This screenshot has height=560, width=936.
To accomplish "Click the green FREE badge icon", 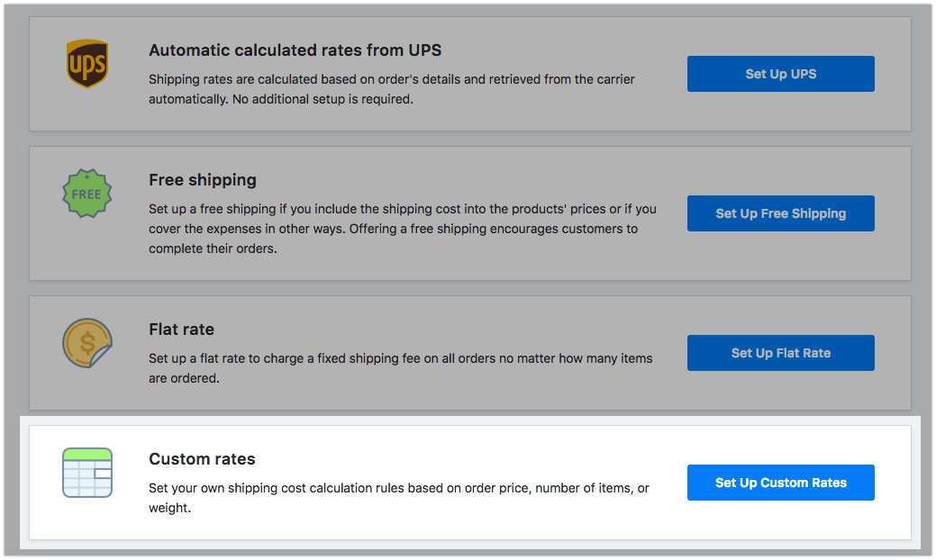I will coord(86,194).
